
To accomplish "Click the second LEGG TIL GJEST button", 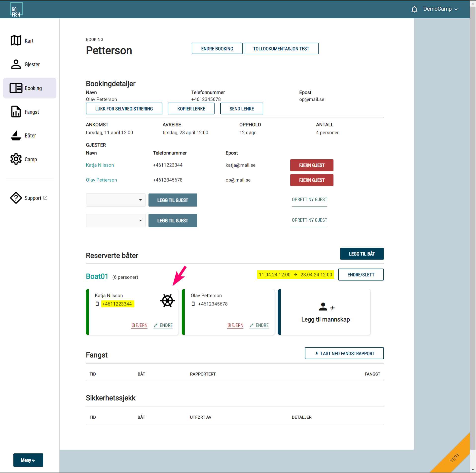I will [x=173, y=221].
